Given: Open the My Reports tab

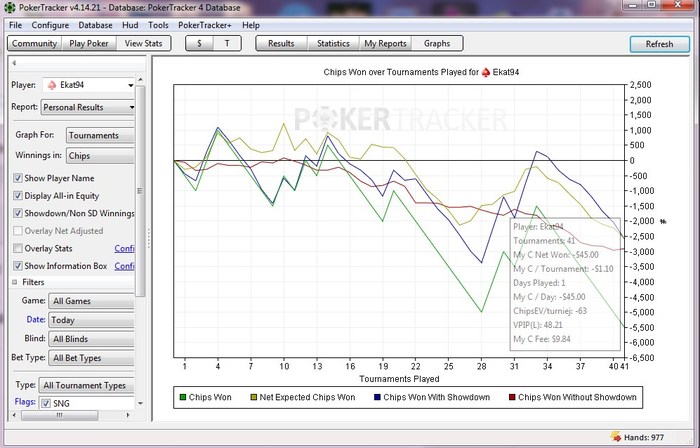Looking at the screenshot, I should point(385,43).
